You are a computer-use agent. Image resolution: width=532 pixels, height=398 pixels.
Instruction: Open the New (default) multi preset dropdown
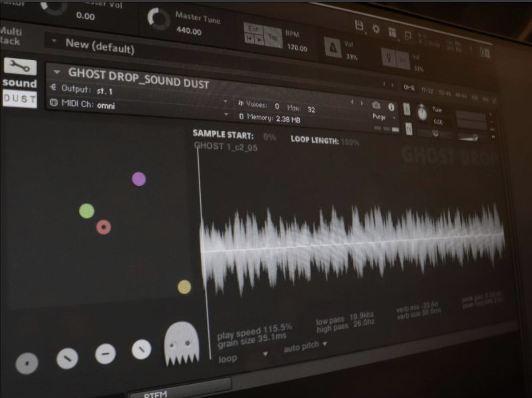point(54,42)
